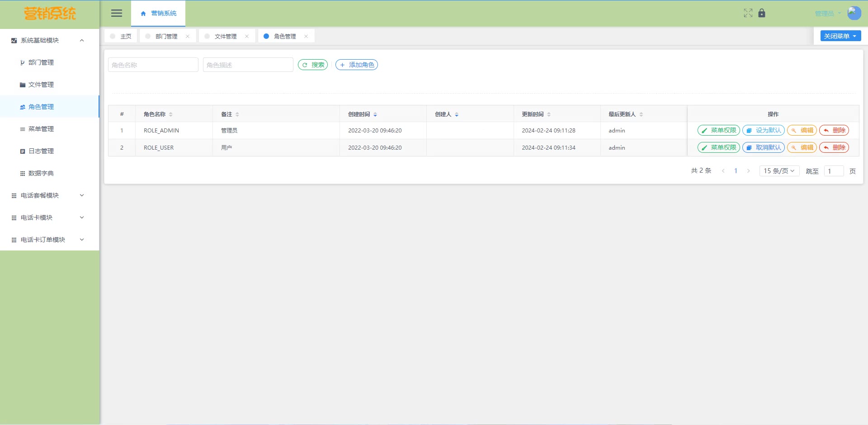Click the 跳至 page number field
868x425 pixels.
click(834, 171)
